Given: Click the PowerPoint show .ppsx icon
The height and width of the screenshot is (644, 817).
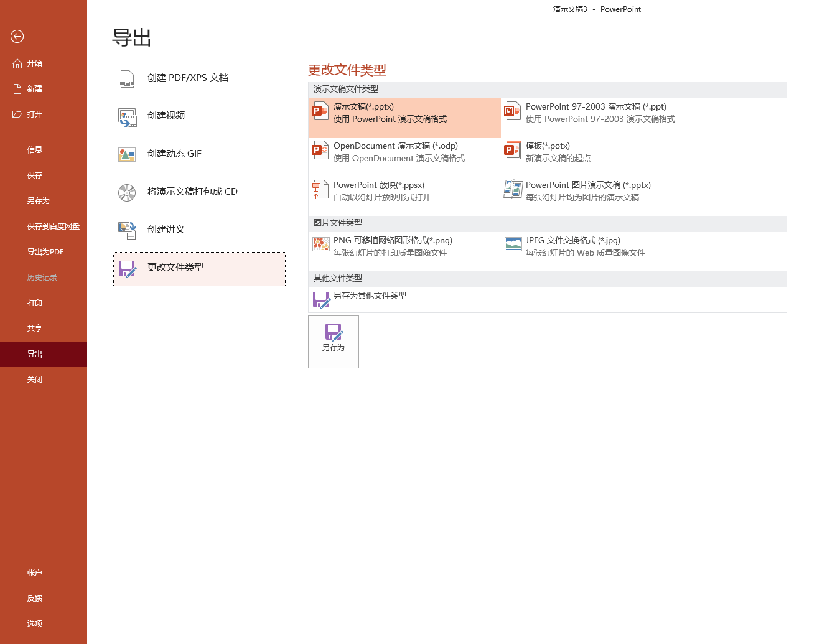Looking at the screenshot, I should 320,190.
